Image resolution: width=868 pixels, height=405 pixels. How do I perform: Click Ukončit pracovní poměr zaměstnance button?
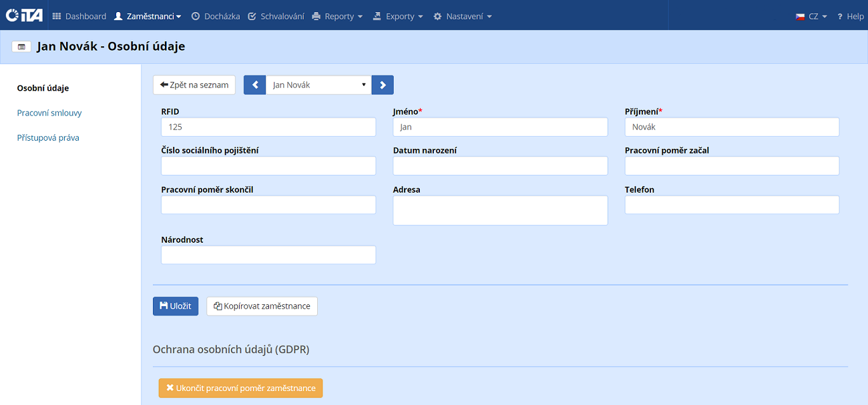tap(240, 388)
